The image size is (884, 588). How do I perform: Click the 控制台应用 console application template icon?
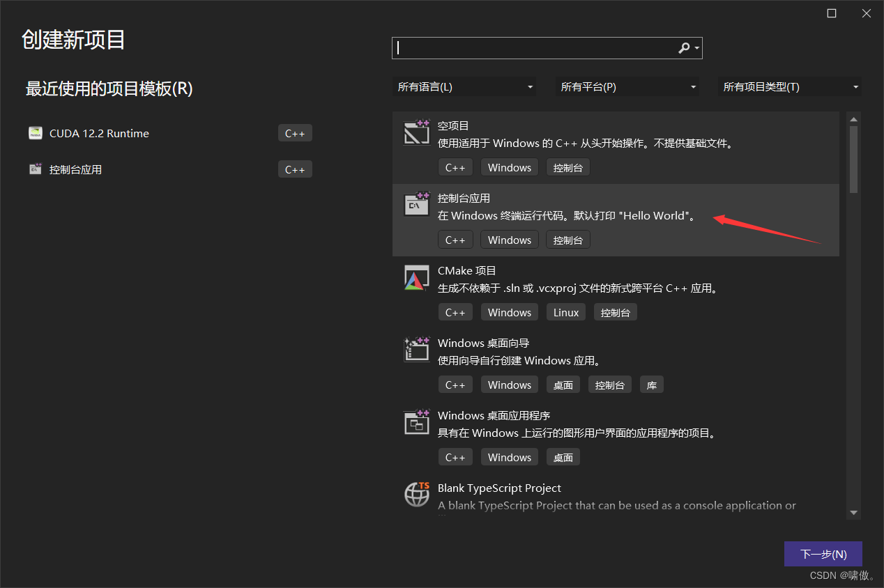[x=416, y=205]
